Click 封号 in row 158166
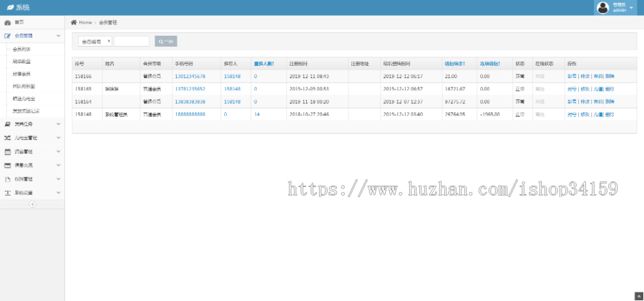Viewport: 644px width, 301px height. coord(572,77)
